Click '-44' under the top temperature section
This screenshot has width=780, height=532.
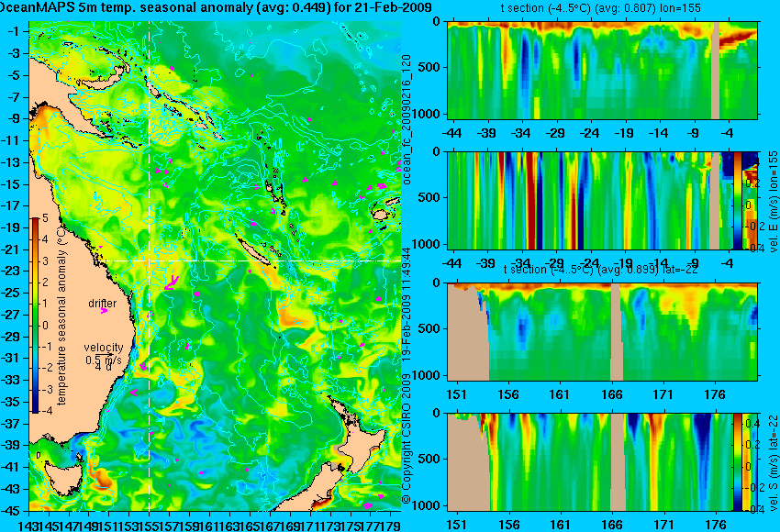click(451, 133)
